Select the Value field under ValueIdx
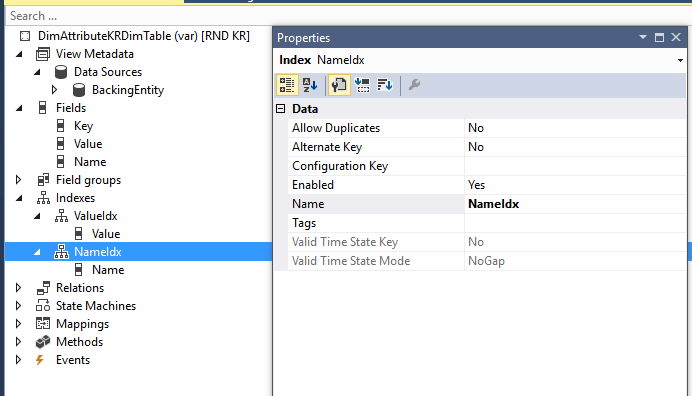The image size is (692, 396). 106,234
